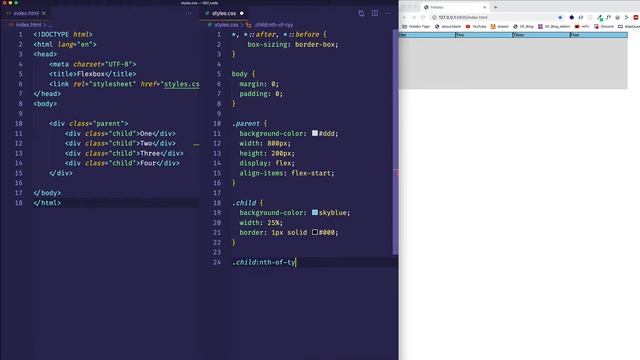Open the drawio bookmark
The image size is (640, 360).
tap(500, 27)
